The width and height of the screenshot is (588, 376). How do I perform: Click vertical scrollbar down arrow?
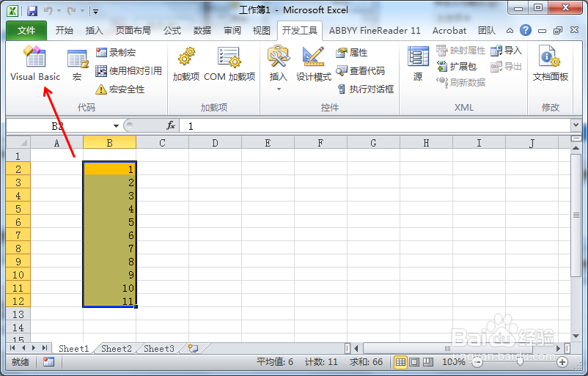click(576, 336)
